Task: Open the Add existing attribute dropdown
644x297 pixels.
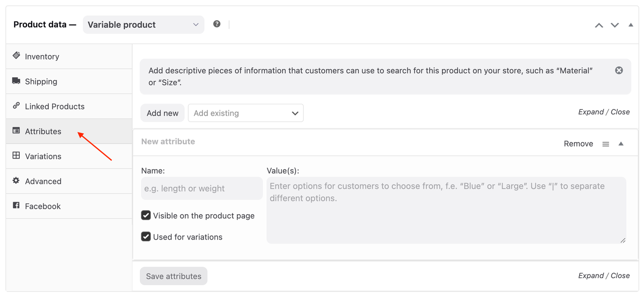Action: (246, 113)
